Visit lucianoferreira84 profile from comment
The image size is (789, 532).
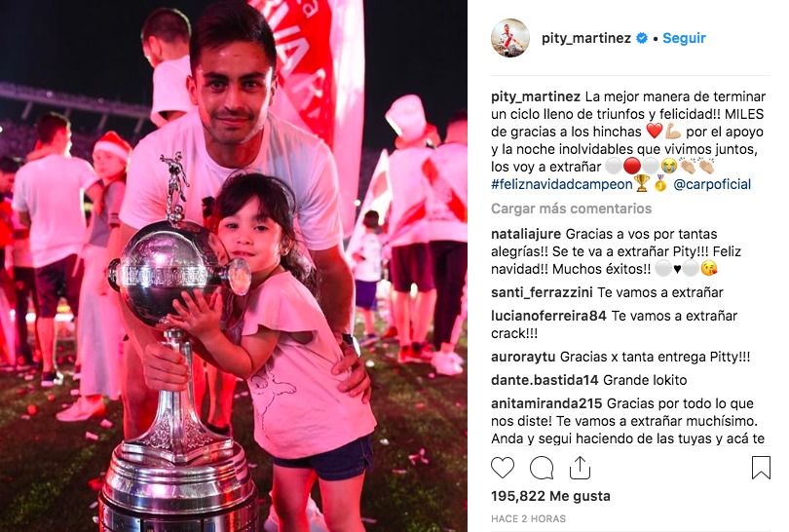pos(549,316)
